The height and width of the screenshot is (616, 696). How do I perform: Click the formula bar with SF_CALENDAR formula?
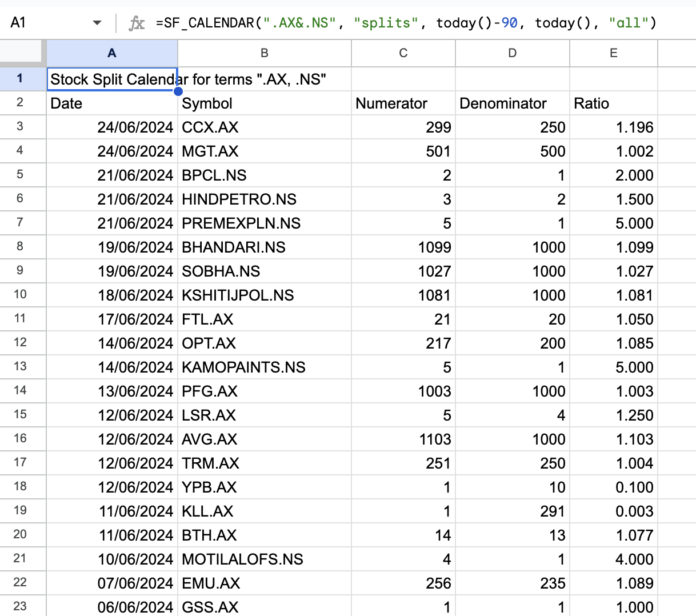407,23
